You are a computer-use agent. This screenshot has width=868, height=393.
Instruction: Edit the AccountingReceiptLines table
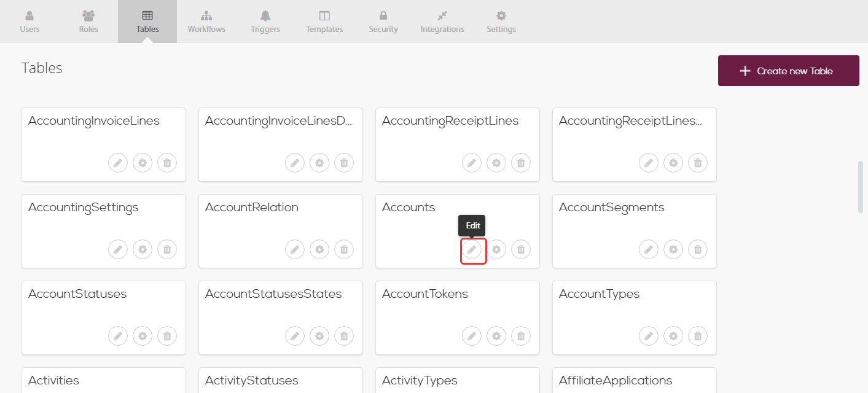pyautogui.click(x=472, y=163)
